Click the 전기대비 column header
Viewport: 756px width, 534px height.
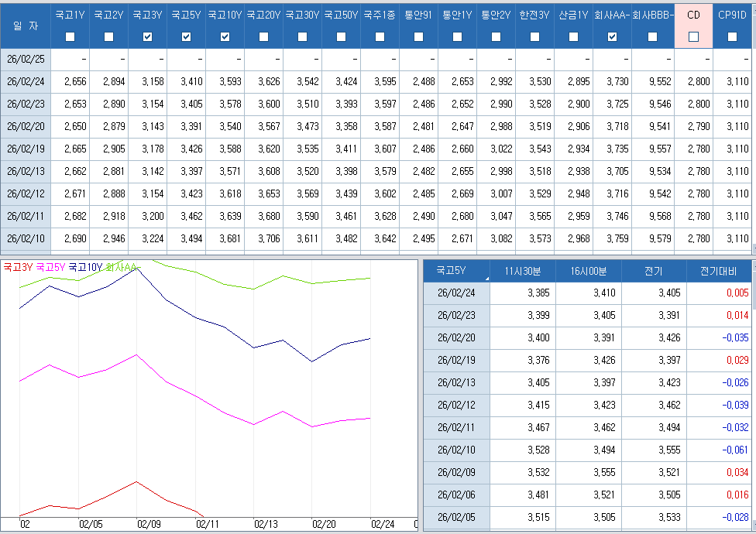tap(718, 271)
